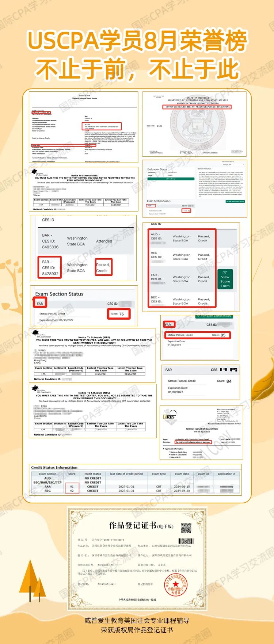Image resolution: width=274 pixels, height=644 pixels.
Task: Open the 作品登记证书 certificate image
Action: [x=137, y=559]
